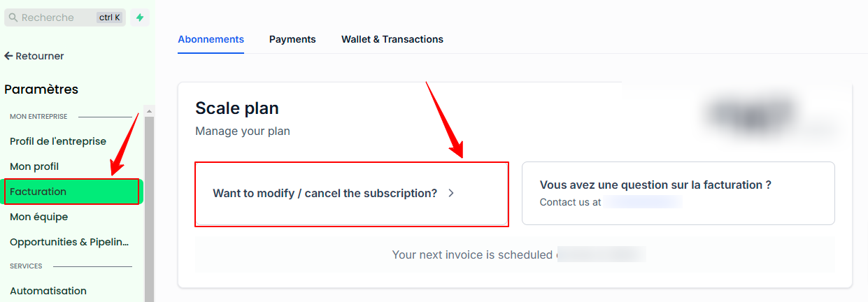This screenshot has height=302, width=868.
Task: Select the highlighted Facturation menu item
Action: 38,192
